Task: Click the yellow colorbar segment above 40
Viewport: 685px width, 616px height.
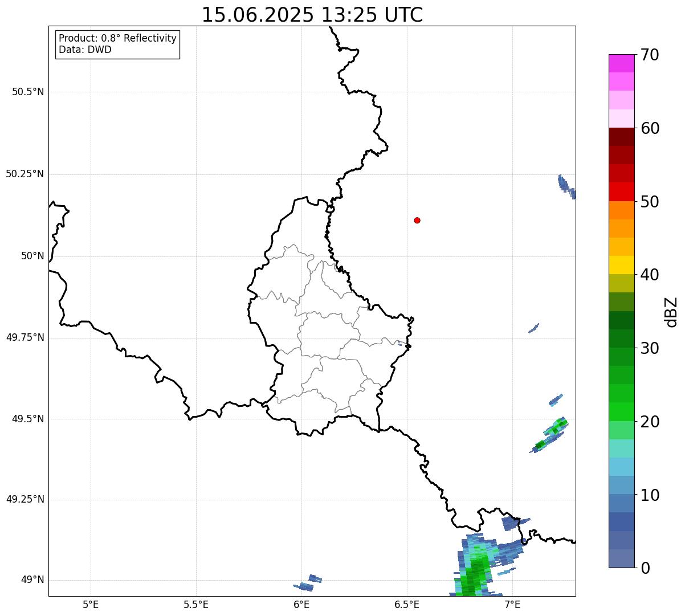Action: tap(622, 265)
